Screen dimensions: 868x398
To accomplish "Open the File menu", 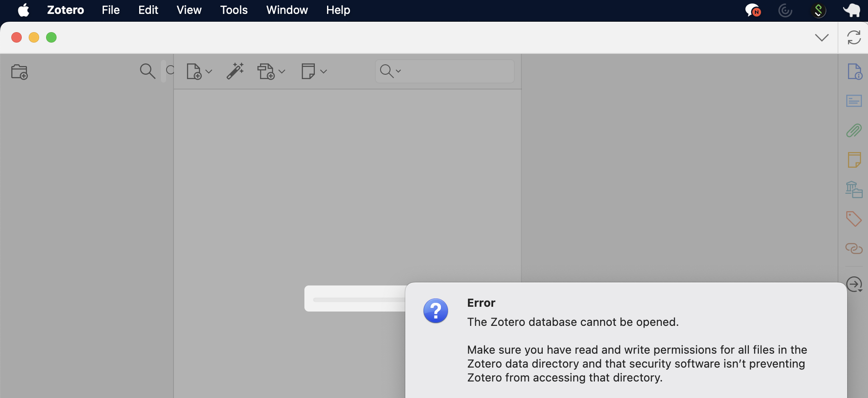I will pyautogui.click(x=111, y=10).
